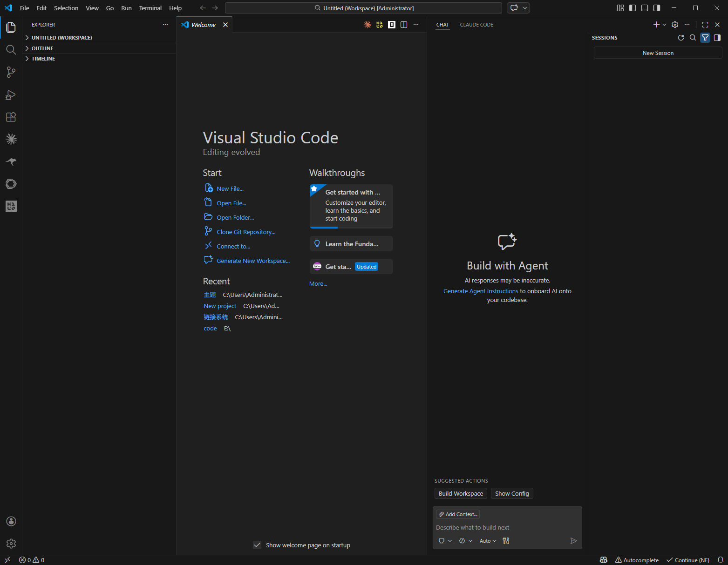This screenshot has height=565, width=728.
Task: Click the title bar search command center
Action: coord(363,8)
